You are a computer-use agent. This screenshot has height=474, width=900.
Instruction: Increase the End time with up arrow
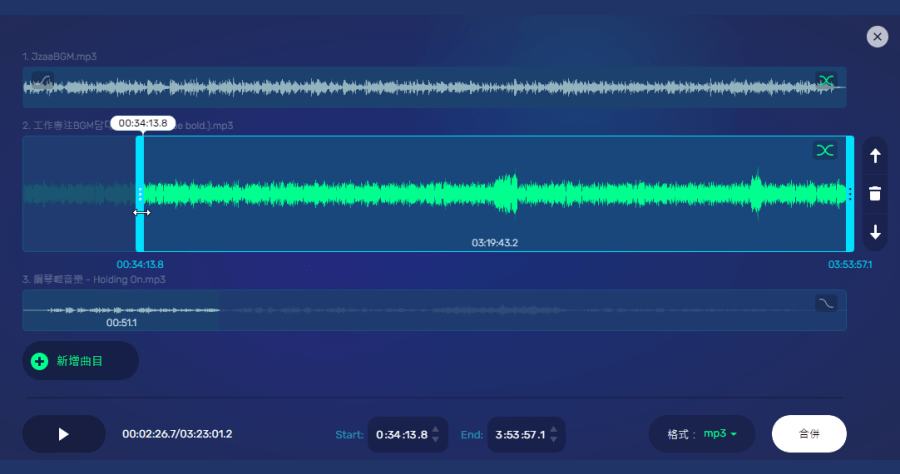555,428
